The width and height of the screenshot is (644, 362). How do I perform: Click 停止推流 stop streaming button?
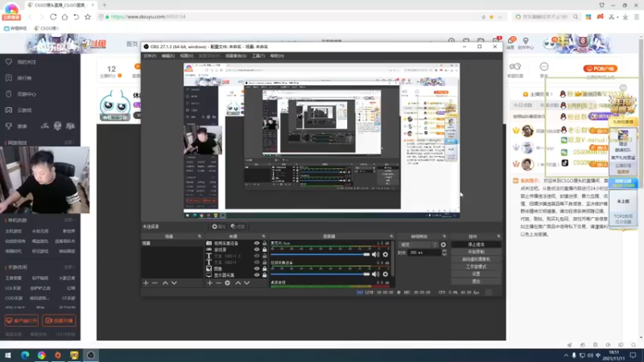tap(476, 245)
